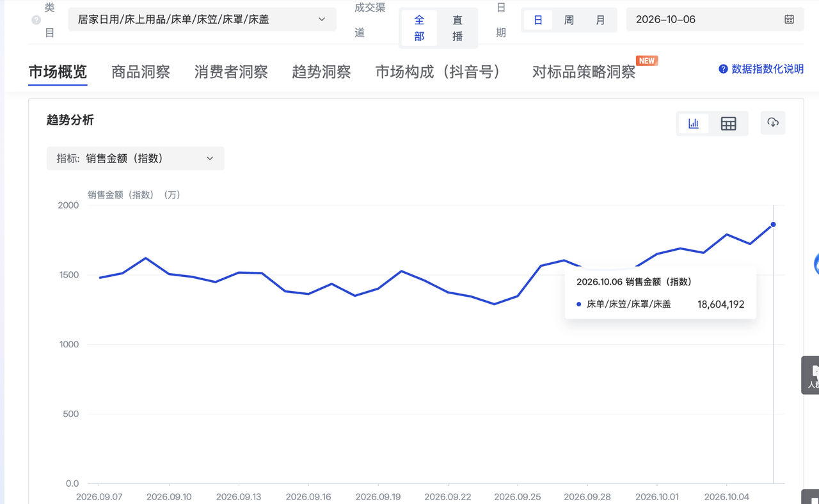The image size is (819, 504).
Task: Select 全部 transaction channel option
Action: 419,28
